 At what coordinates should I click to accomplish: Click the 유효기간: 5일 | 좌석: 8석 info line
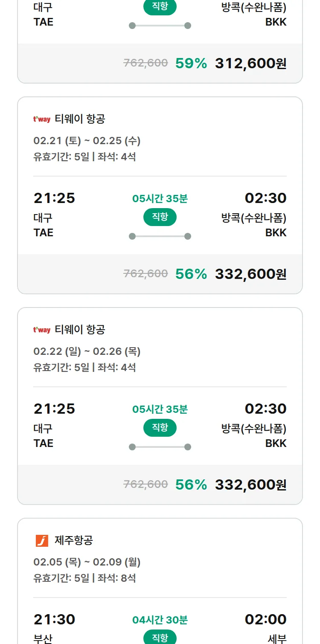pyautogui.click(x=84, y=578)
